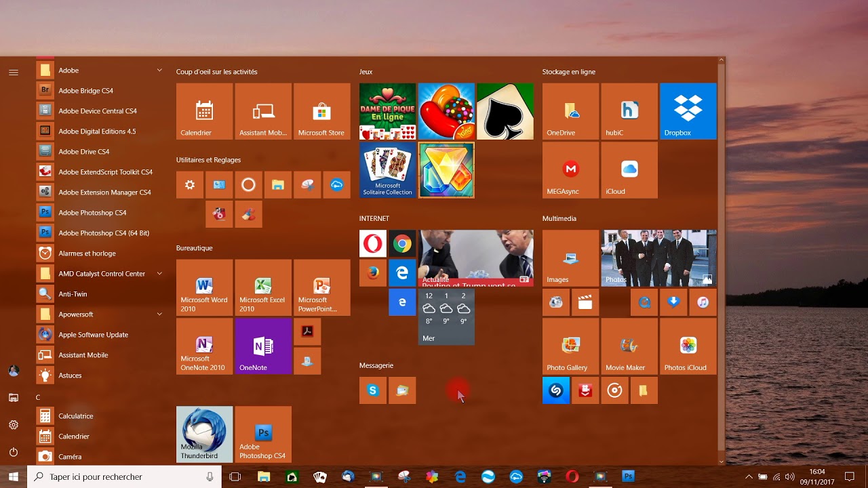
Task: Open Calculatrice from app list
Action: click(101, 416)
